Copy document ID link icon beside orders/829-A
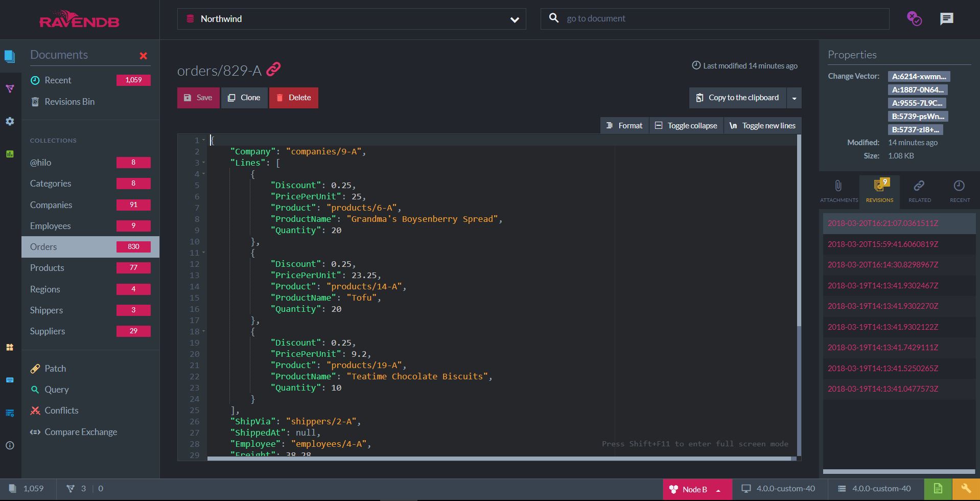The height and width of the screenshot is (501, 980). tap(273, 69)
